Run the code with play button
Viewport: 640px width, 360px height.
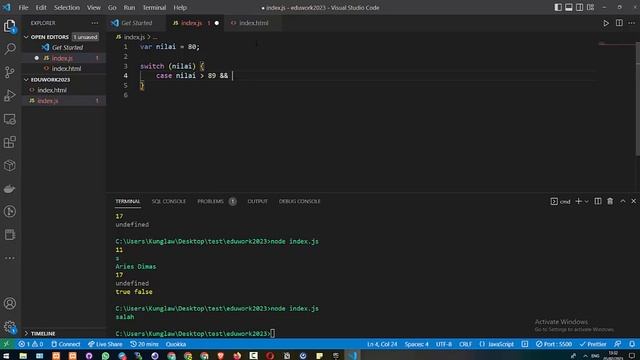coord(606,23)
